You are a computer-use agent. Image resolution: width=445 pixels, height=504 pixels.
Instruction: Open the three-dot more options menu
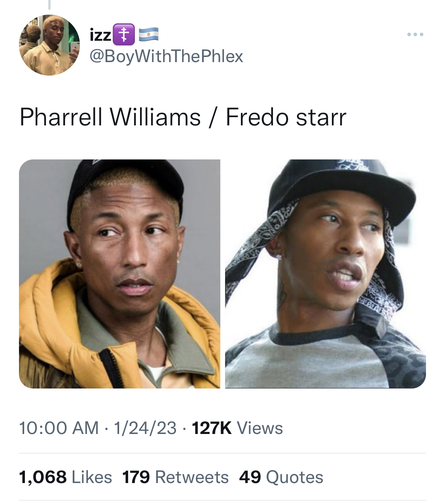(x=415, y=35)
